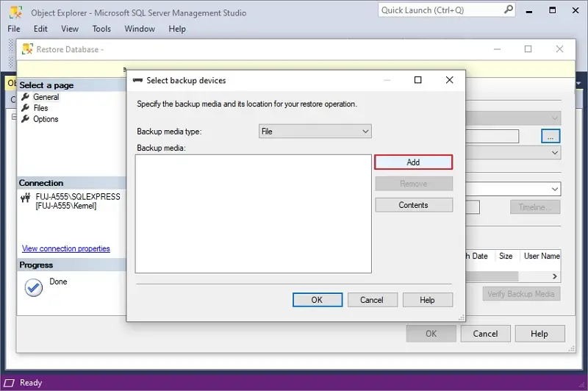The width and height of the screenshot is (588, 391).
Task: Click the Done progress text
Action: (x=59, y=281)
